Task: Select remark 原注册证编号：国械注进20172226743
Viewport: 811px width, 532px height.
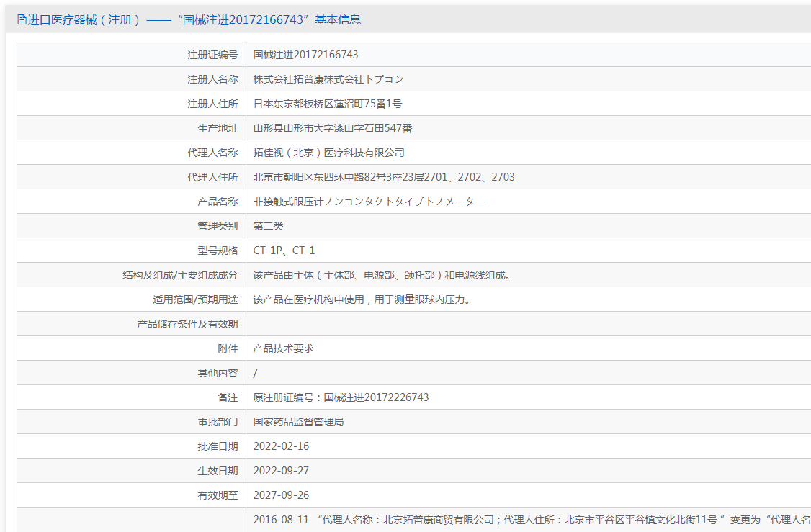Action: pos(341,397)
